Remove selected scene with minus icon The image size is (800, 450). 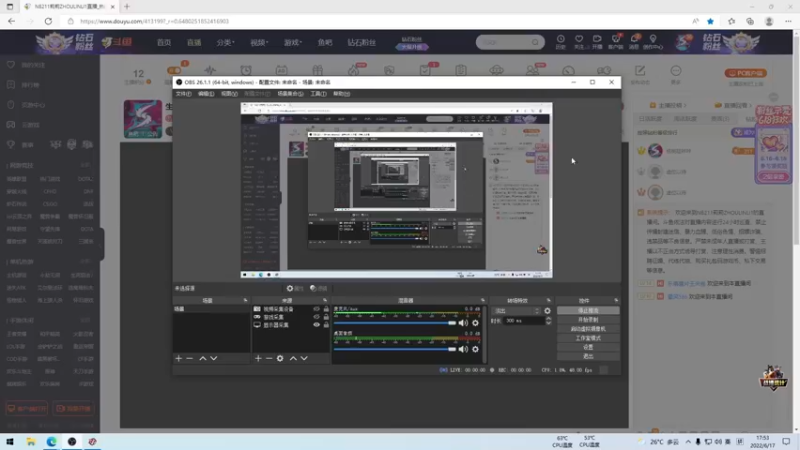190,359
